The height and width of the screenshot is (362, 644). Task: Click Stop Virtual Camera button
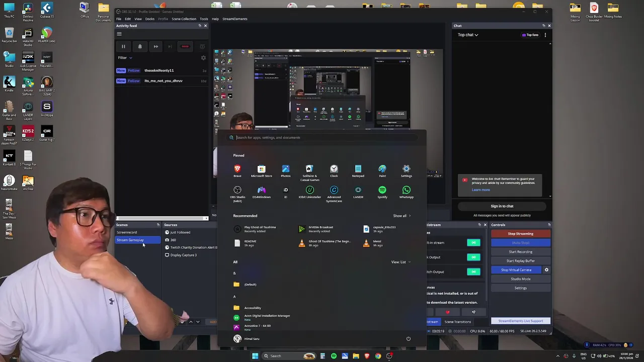(x=516, y=270)
